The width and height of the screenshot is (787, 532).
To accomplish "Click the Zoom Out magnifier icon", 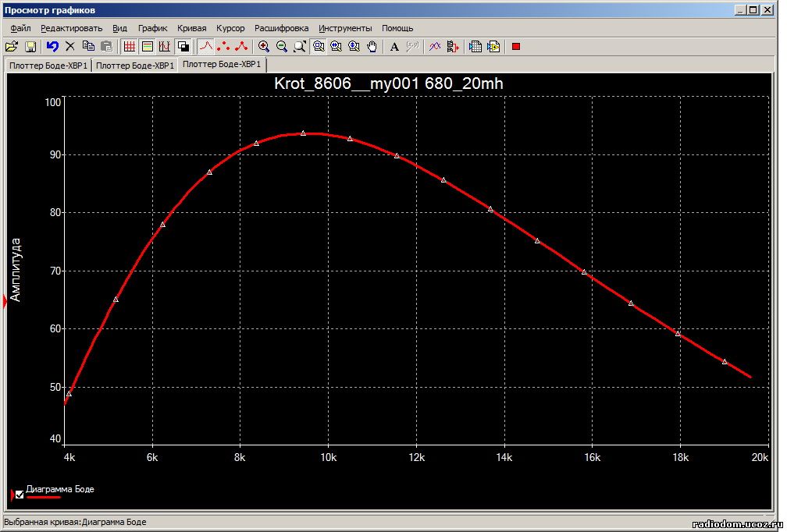I will [x=282, y=47].
